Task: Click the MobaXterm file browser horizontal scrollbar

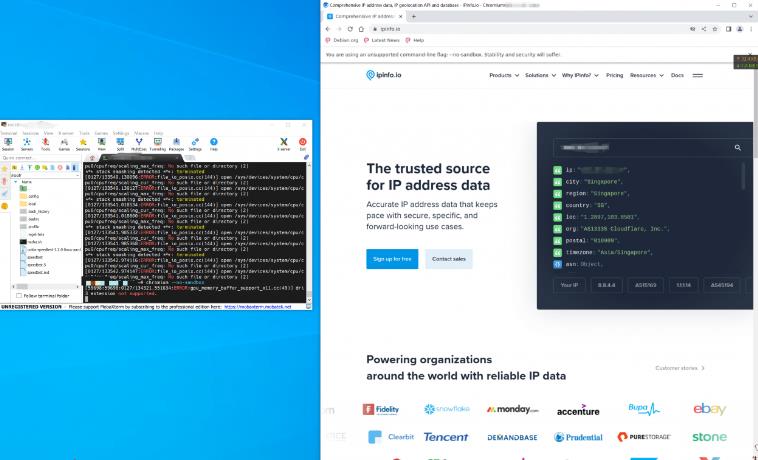Action: click(x=44, y=287)
